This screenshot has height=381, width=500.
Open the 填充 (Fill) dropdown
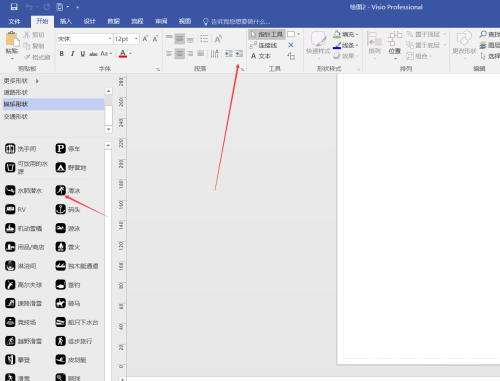(x=346, y=34)
